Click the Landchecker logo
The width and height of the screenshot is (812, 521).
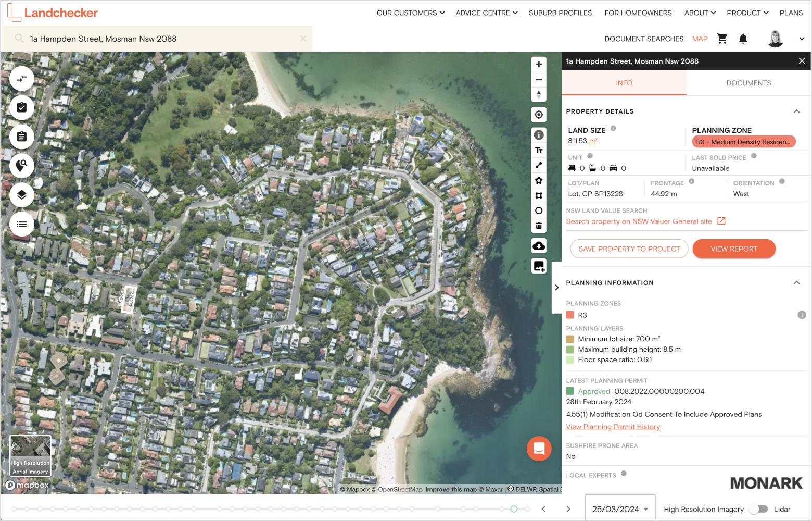[53, 13]
